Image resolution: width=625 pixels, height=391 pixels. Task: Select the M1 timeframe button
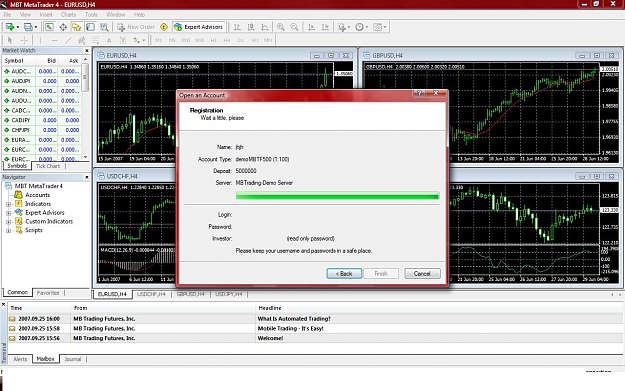click(x=158, y=40)
